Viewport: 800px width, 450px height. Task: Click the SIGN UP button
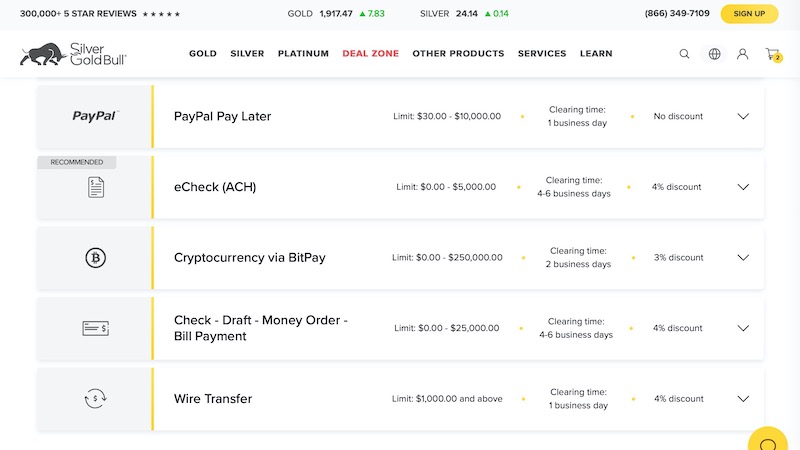click(749, 14)
